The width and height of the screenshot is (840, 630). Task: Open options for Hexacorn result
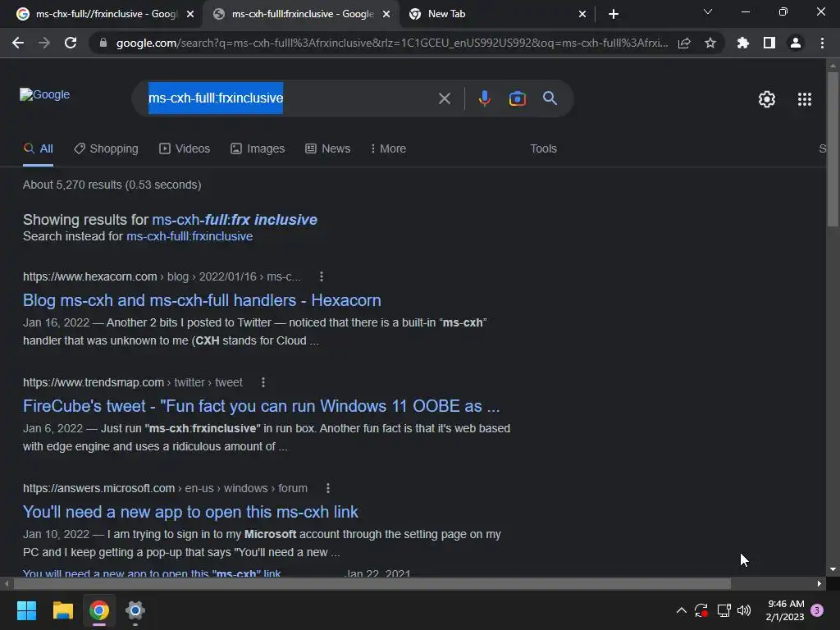322,276
